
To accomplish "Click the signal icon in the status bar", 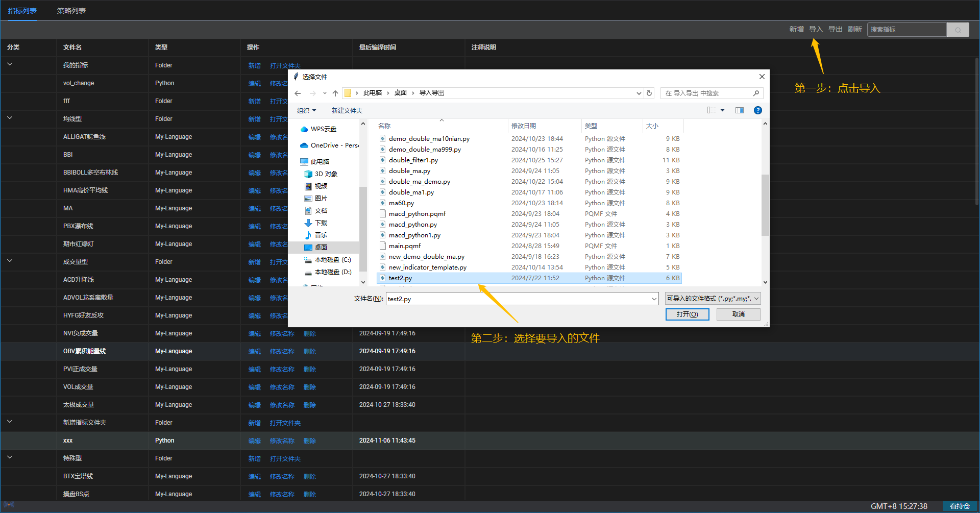I will (9, 505).
